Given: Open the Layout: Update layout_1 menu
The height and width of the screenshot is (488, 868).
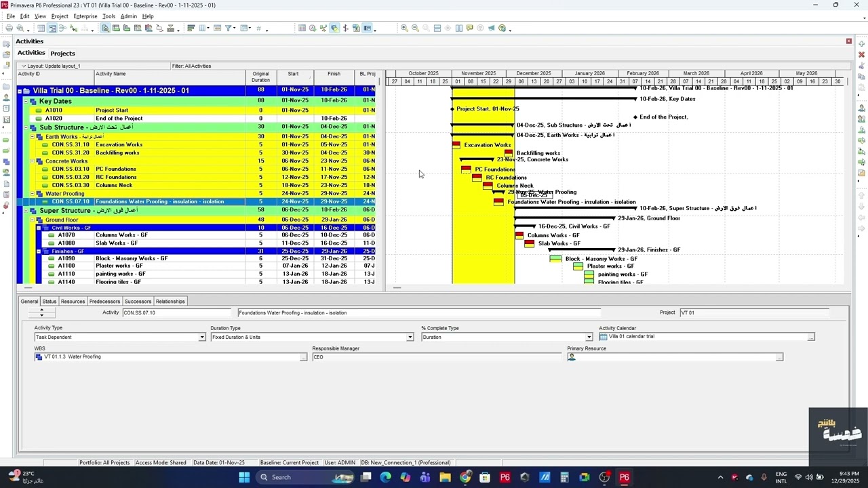Looking at the screenshot, I should pos(52,66).
